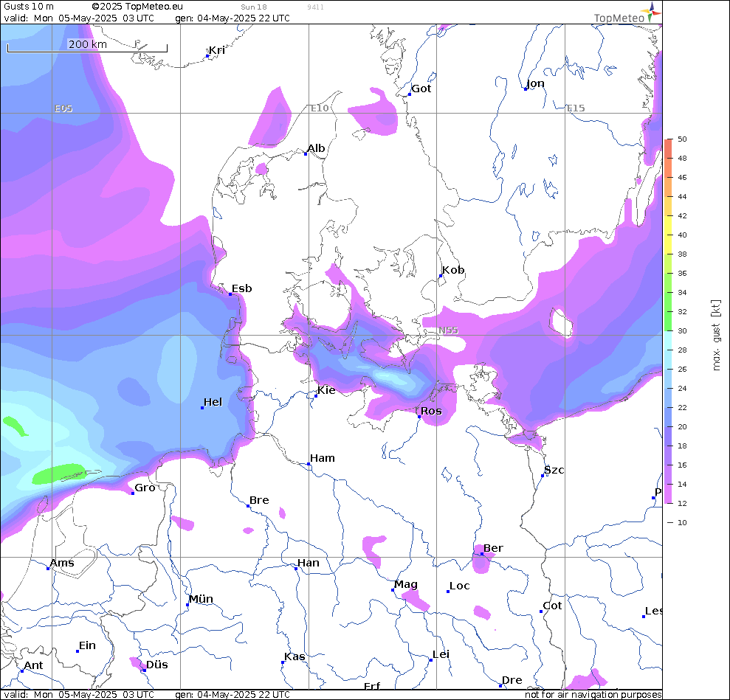This screenshot has height=700, width=730.
Task: Select the Bremen marker 'Bre'
Action: click(248, 505)
